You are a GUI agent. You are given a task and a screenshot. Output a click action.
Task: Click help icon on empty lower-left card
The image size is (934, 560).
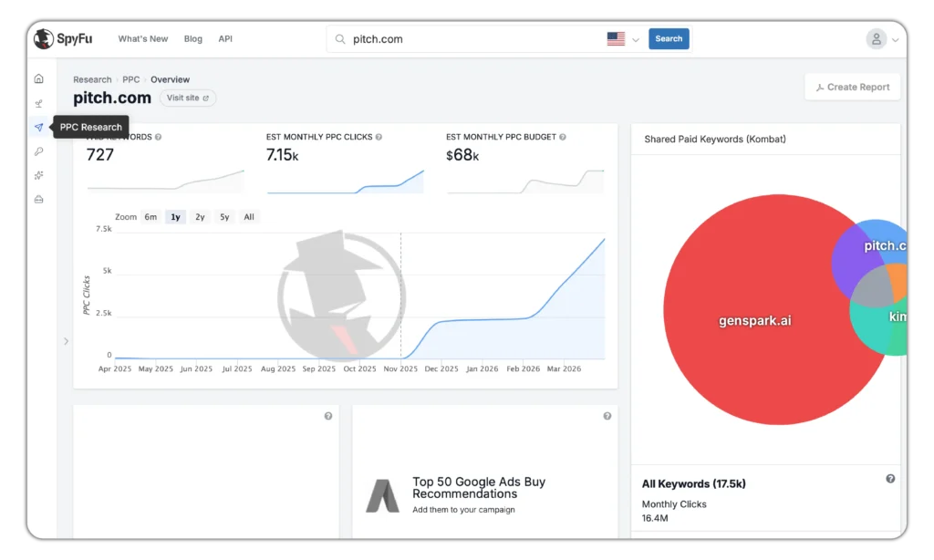pos(328,416)
